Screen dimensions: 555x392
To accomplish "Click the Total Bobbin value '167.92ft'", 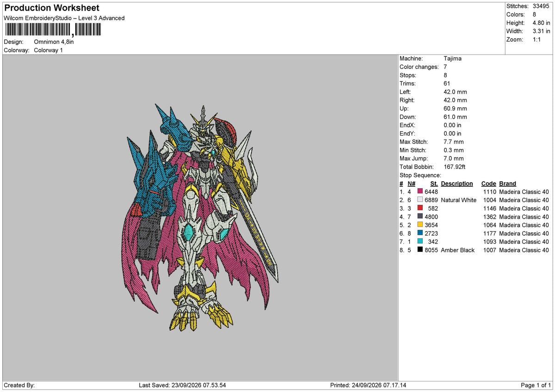I will point(456,167).
